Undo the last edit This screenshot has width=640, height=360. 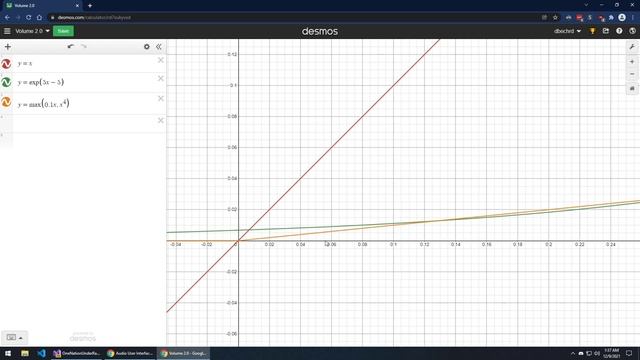coord(71,47)
